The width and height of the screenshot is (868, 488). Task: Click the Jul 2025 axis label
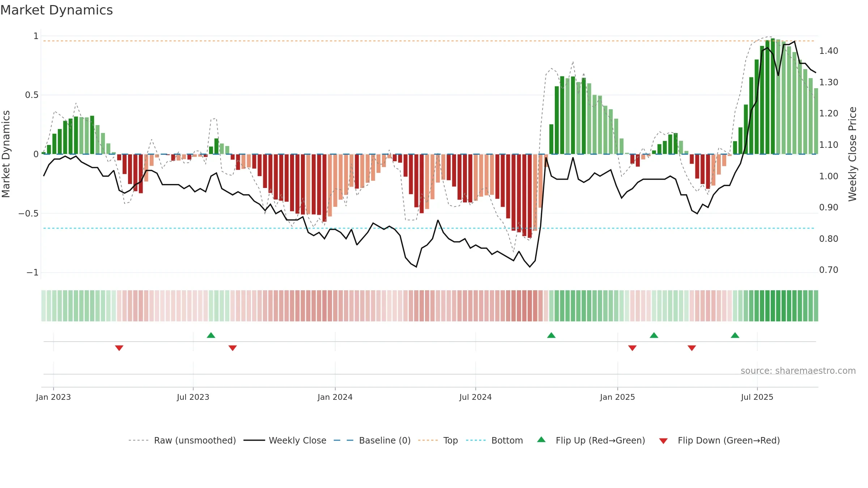point(757,397)
